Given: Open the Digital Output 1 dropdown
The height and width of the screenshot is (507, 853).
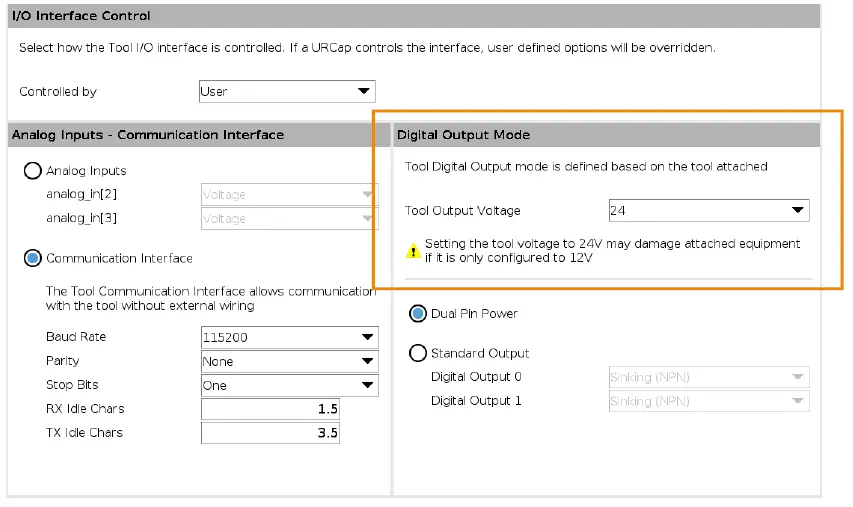Looking at the screenshot, I should coord(708,401).
